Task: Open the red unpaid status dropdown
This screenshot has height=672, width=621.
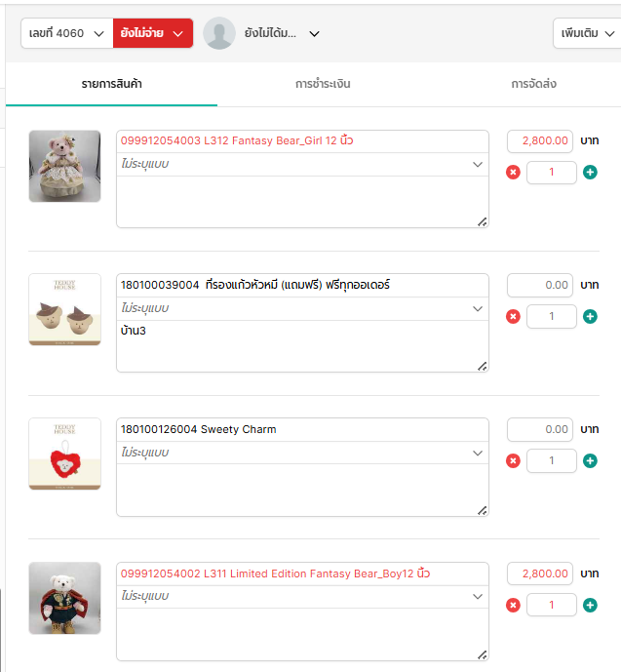Action: point(153,33)
